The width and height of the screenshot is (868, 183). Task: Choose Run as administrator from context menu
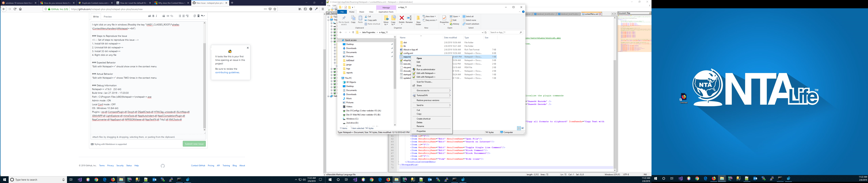click(x=426, y=69)
